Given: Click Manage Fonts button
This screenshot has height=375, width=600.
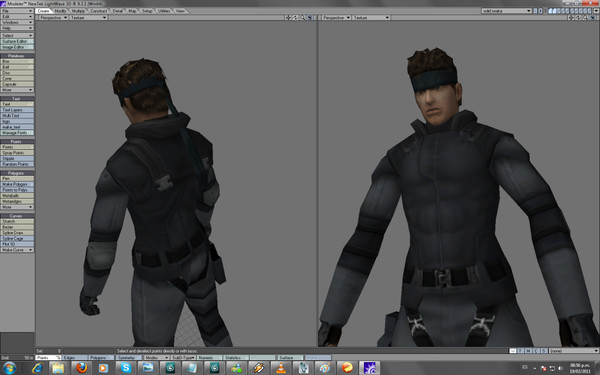Looking at the screenshot, I should [17, 133].
